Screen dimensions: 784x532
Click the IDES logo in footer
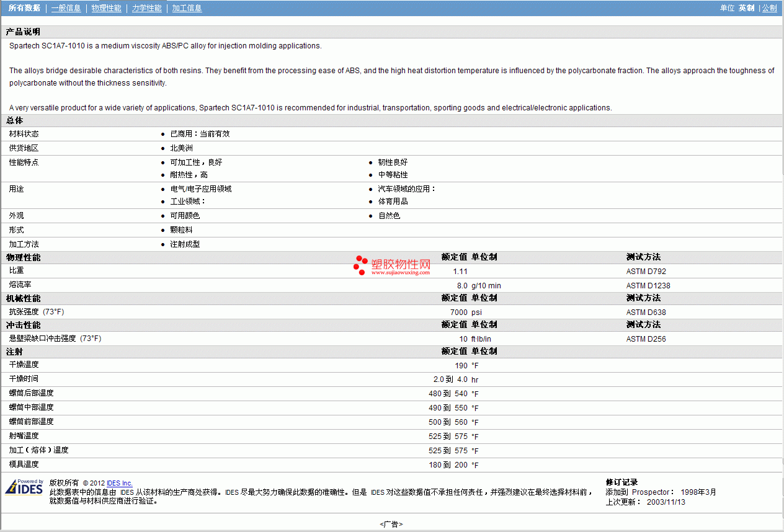click(24, 487)
